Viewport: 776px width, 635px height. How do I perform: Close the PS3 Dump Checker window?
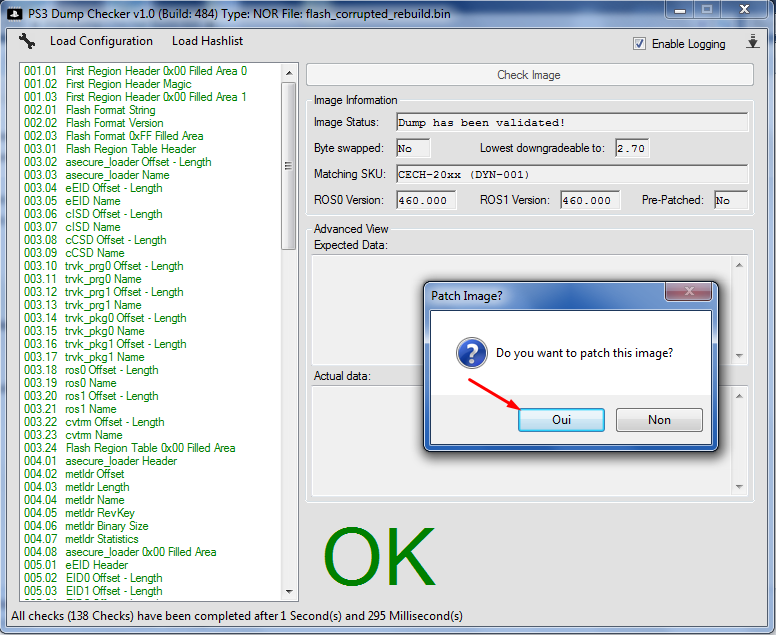744,9
